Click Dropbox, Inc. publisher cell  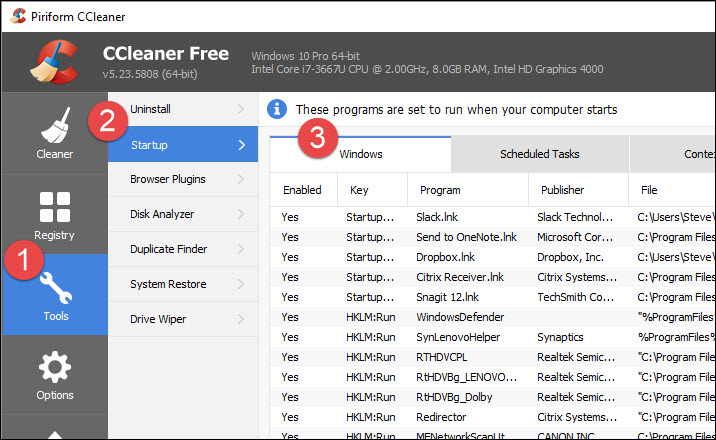570,257
